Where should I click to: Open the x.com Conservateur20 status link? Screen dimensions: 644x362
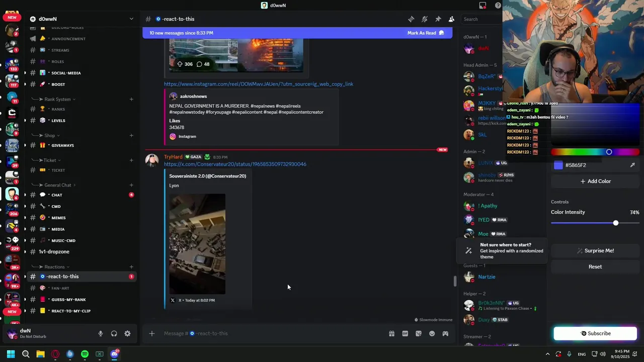coord(235,164)
